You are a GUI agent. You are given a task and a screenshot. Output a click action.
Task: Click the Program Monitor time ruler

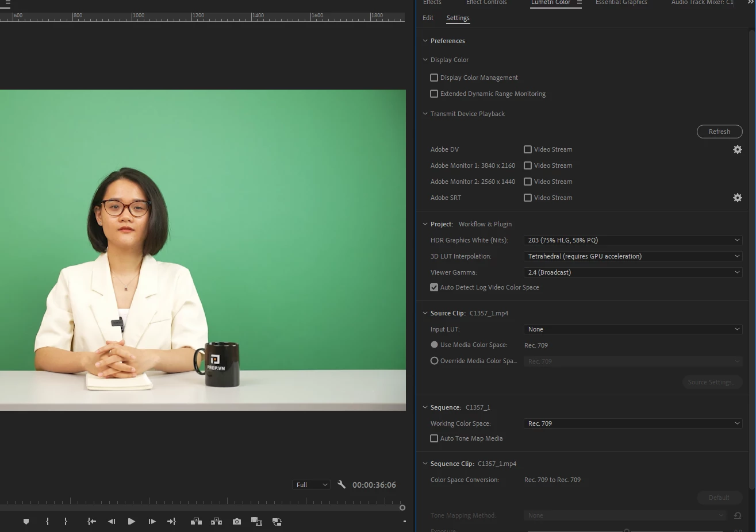coord(202,18)
